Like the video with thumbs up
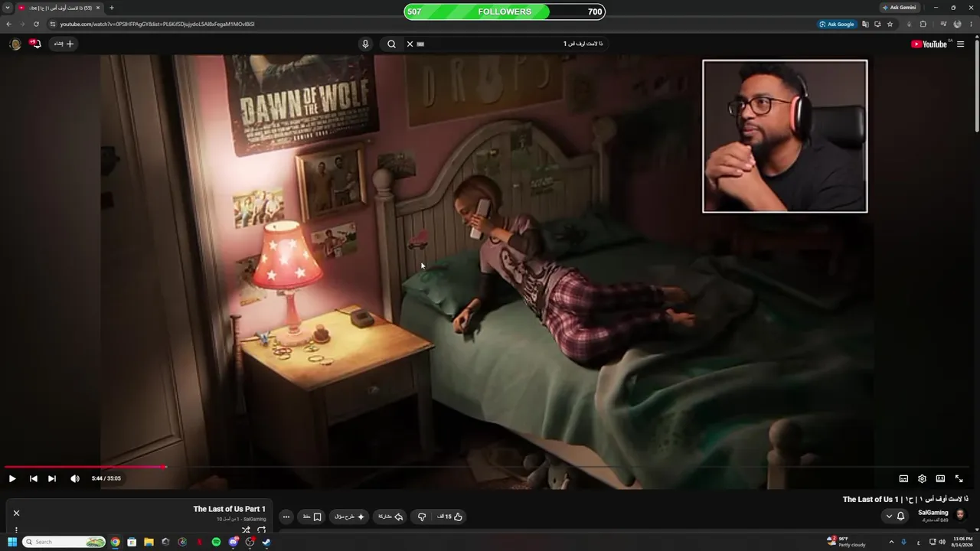Screen dimensions: 980x551 point(450,517)
